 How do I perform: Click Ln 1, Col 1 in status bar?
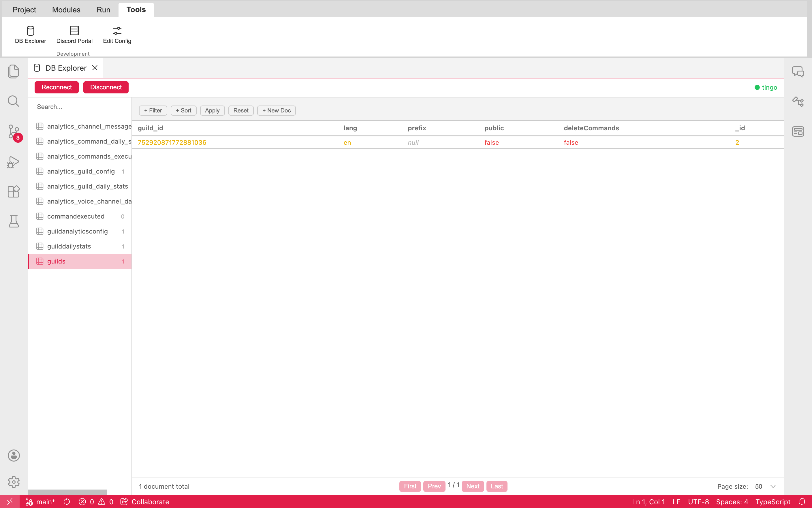tap(649, 502)
